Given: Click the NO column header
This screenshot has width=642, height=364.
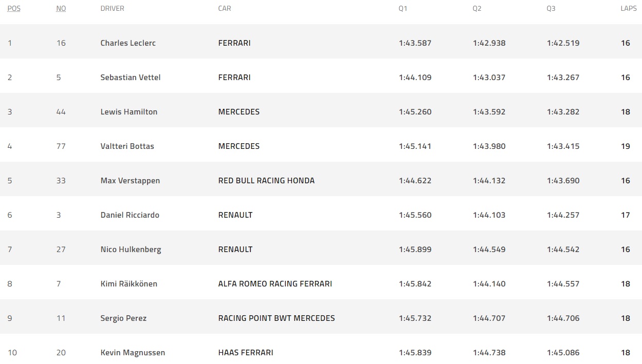Looking at the screenshot, I should click(61, 9).
